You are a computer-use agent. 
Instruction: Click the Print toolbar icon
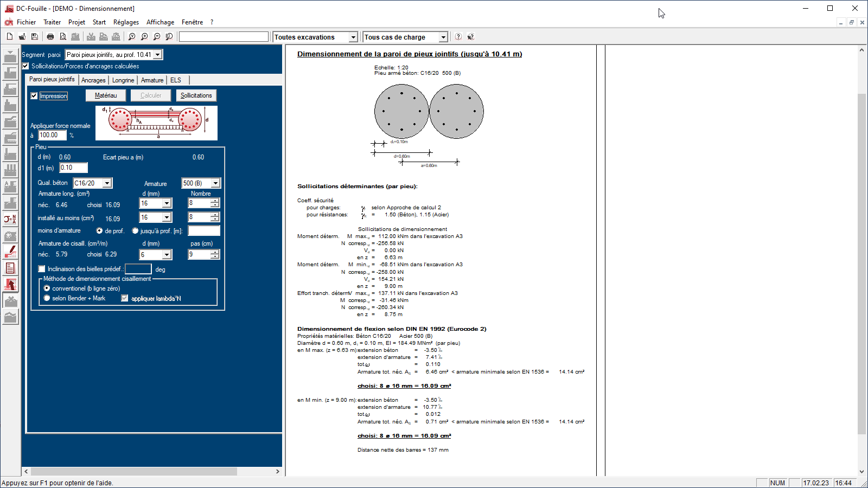coord(50,37)
